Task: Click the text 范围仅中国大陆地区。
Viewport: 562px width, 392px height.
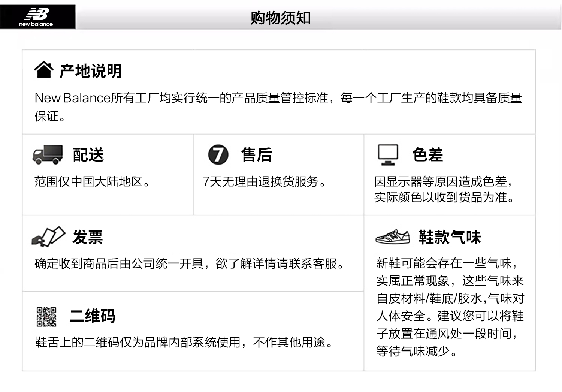Action: [x=92, y=182]
